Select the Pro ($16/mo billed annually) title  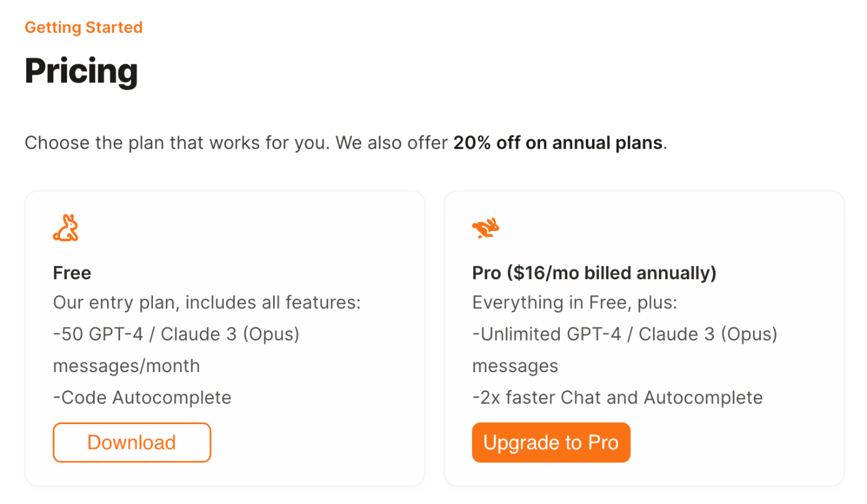[595, 273]
